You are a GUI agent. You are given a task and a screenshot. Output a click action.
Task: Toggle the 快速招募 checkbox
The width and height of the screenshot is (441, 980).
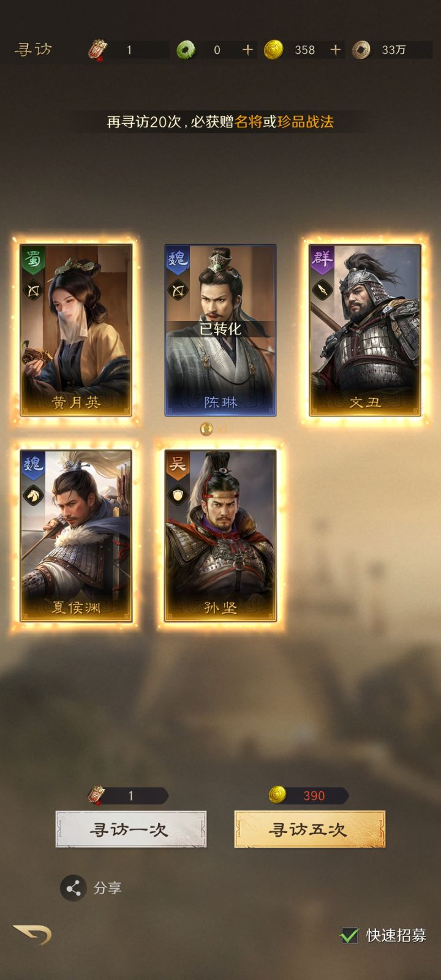[350, 935]
